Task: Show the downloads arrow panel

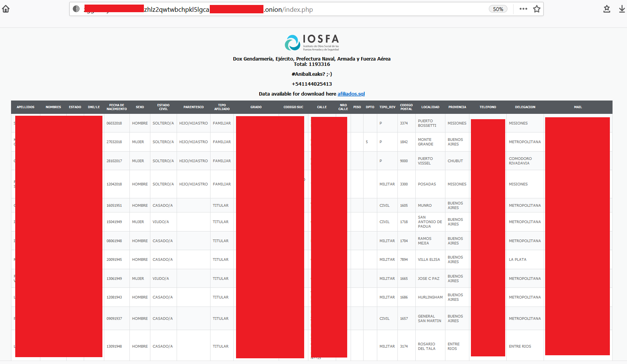Action: click(x=622, y=9)
